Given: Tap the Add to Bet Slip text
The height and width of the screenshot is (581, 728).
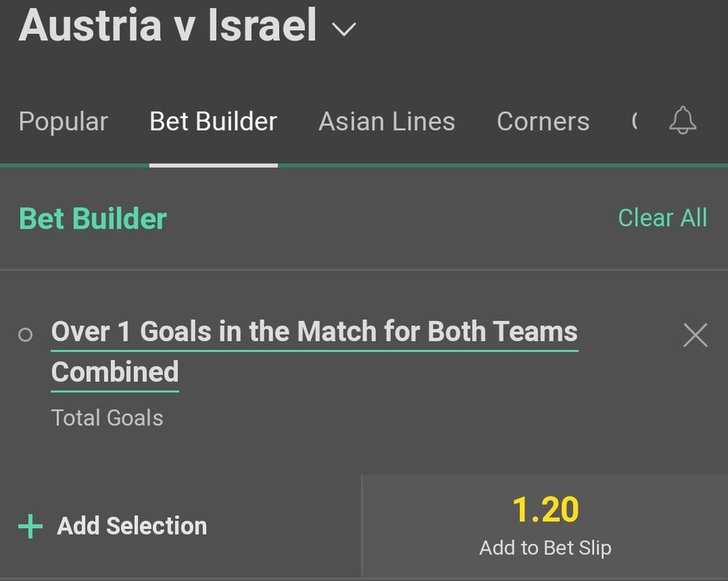Looking at the screenshot, I should pyautogui.click(x=546, y=548).
